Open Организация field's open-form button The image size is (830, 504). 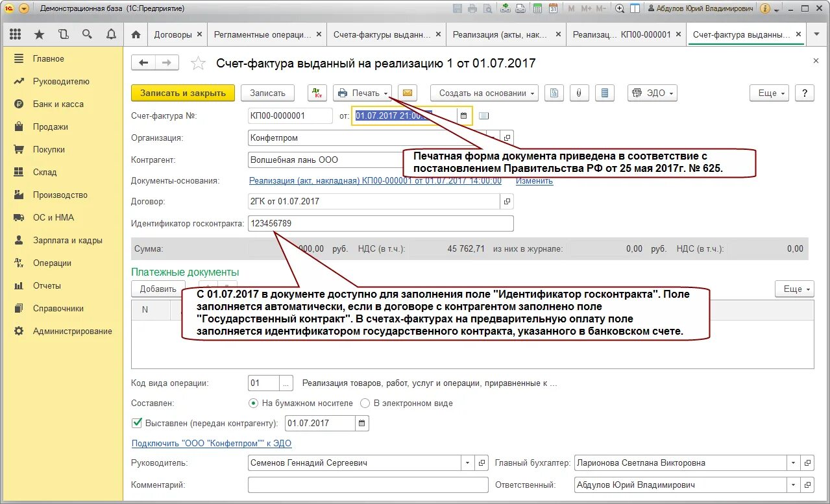click(x=507, y=138)
